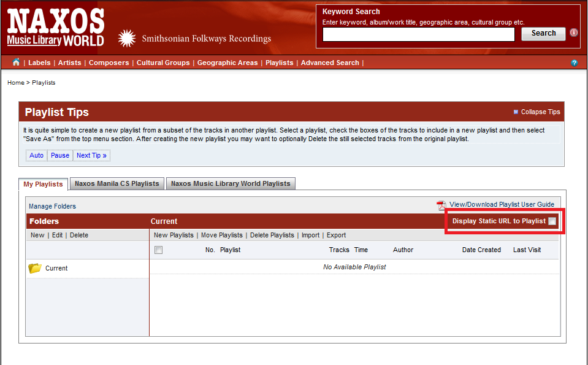Click Home in the breadcrumb

pyautogui.click(x=16, y=83)
